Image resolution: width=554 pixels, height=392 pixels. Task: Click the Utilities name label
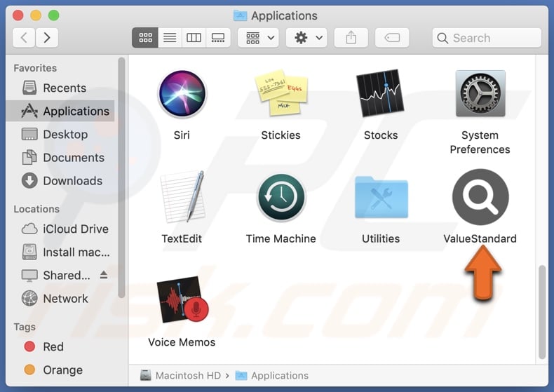(x=381, y=238)
